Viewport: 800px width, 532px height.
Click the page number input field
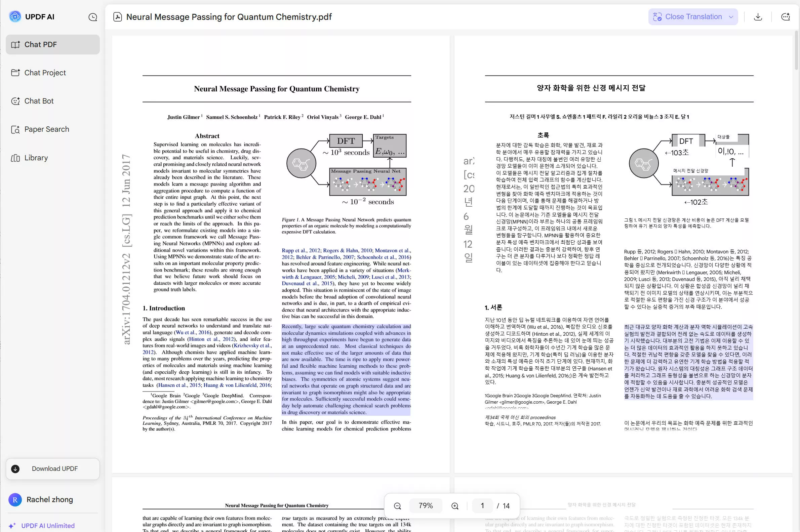coord(482,506)
